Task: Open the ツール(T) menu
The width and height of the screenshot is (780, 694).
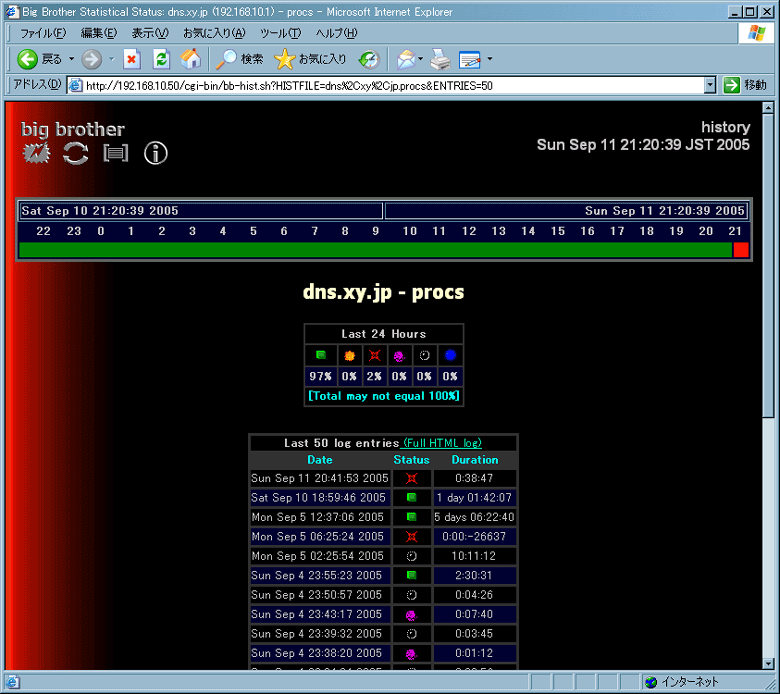Action: tap(281, 33)
